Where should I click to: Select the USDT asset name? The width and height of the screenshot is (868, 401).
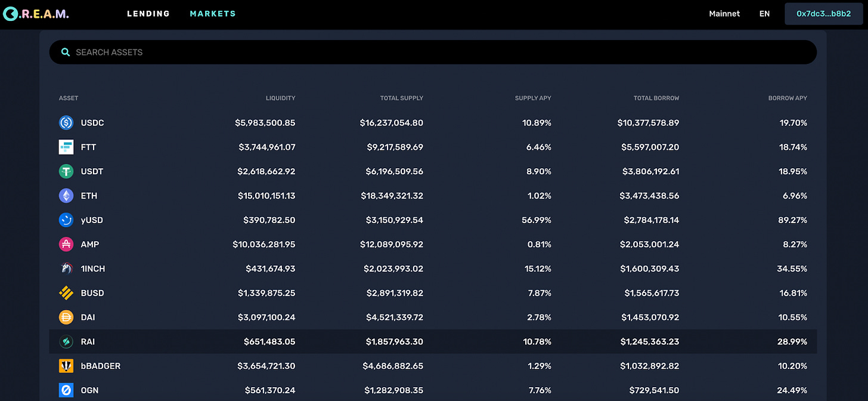click(92, 171)
